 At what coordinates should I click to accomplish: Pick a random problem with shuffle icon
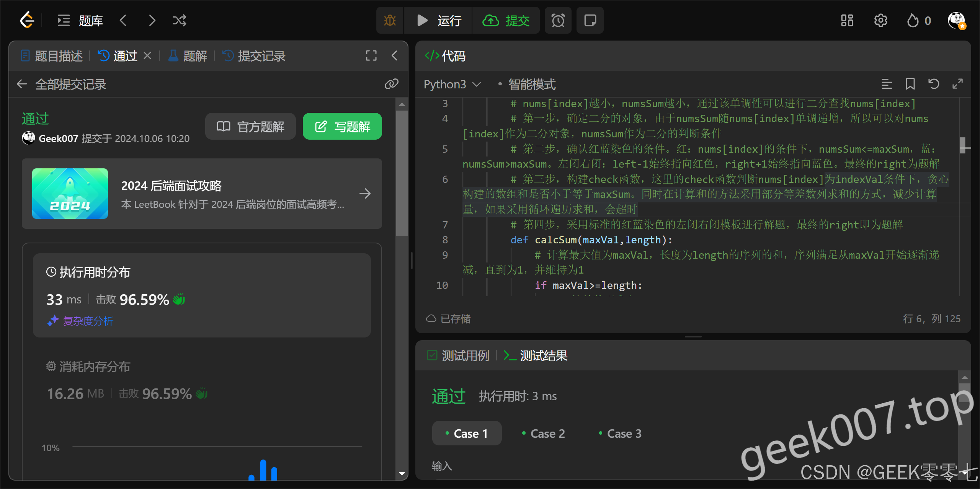point(179,20)
